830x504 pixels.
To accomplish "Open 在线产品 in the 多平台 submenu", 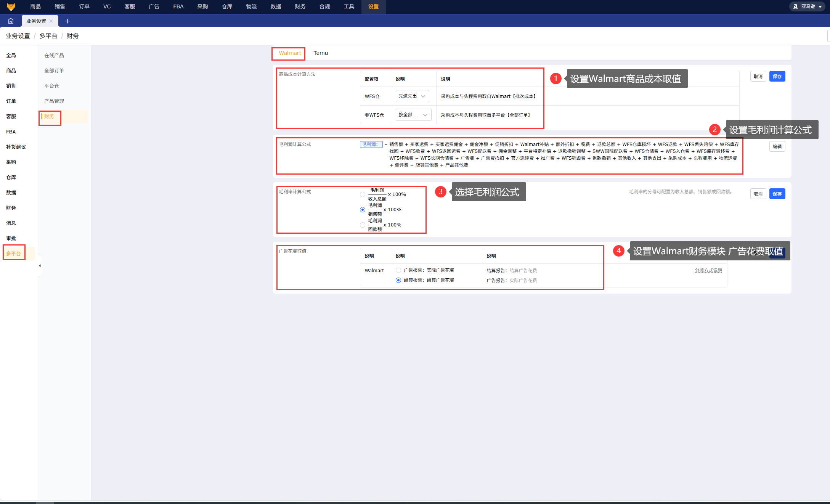I will point(54,55).
